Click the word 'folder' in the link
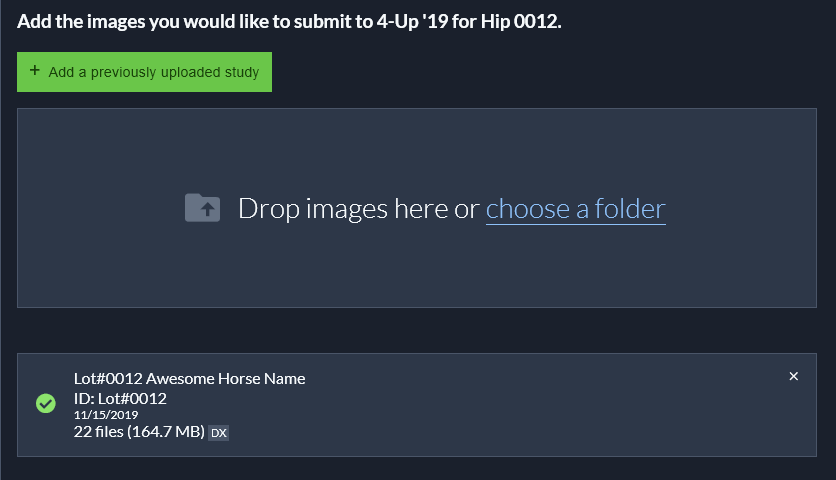836x480 pixels. [630, 208]
